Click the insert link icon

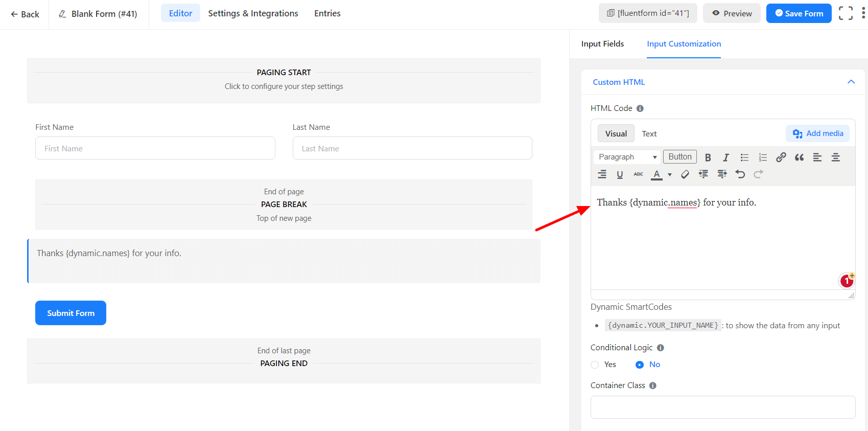pyautogui.click(x=781, y=157)
